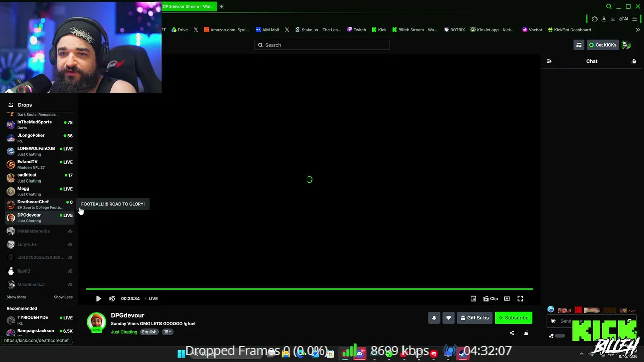644x362 pixels.
Task: Show more followed channels
Action: pos(16,297)
